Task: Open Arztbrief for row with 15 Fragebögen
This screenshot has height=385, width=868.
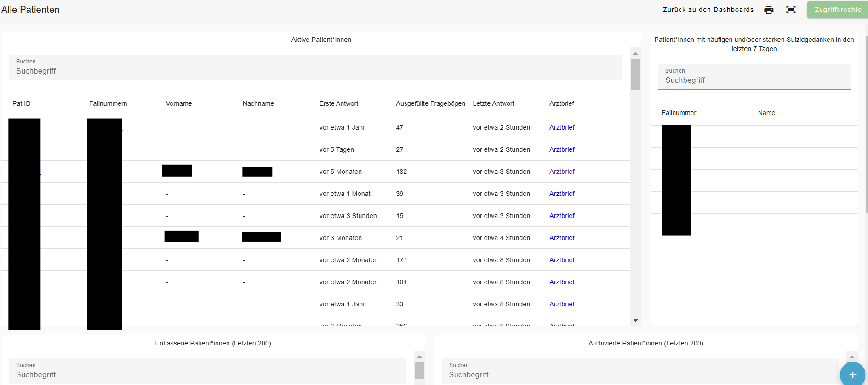Action: click(562, 216)
